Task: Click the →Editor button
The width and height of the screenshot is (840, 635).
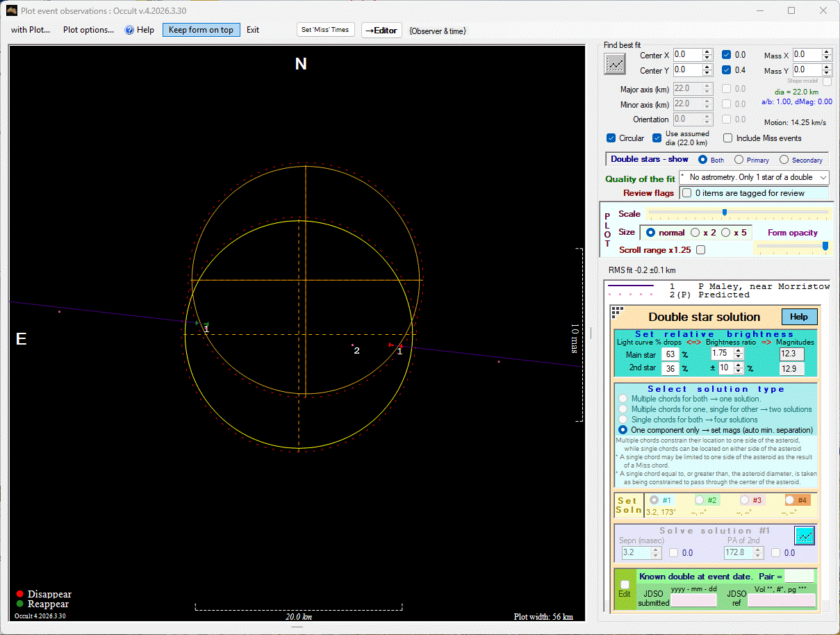Action: pos(381,30)
